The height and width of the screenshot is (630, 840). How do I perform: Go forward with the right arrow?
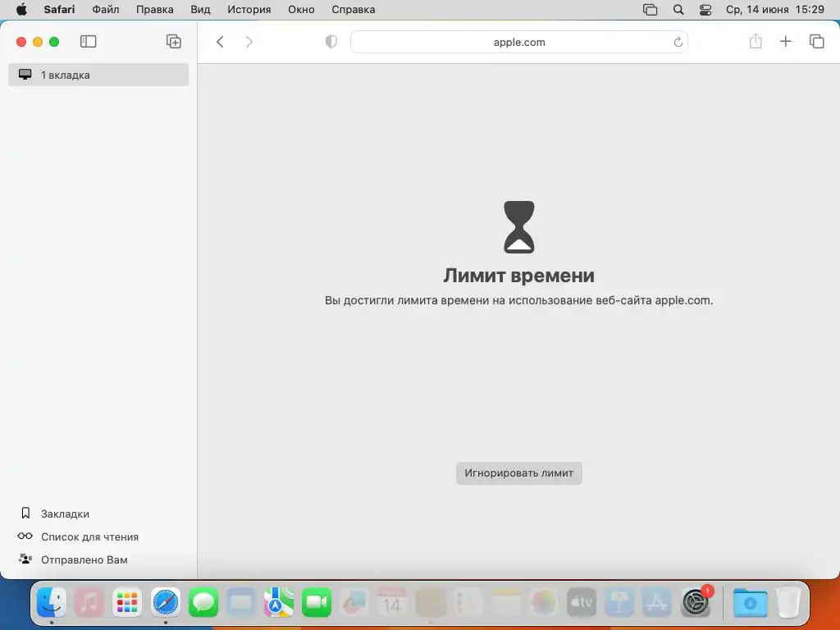pos(249,42)
